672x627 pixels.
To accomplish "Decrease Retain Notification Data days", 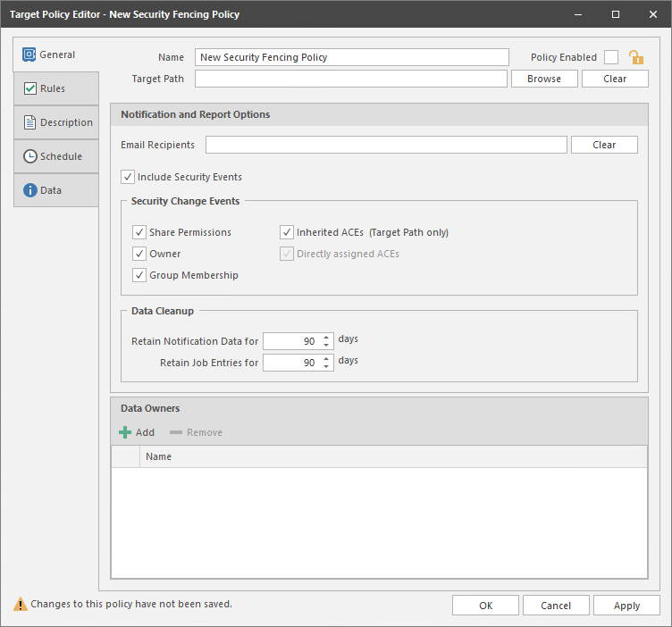I will (326, 345).
